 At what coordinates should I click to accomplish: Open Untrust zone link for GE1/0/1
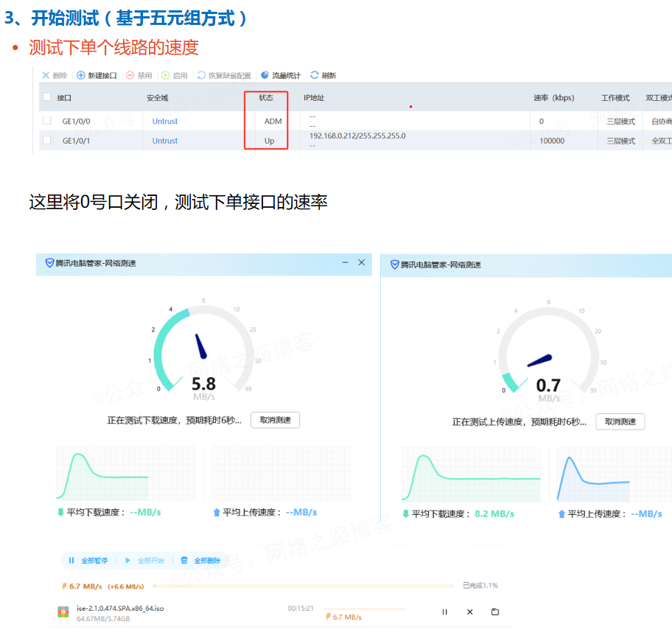click(x=165, y=141)
